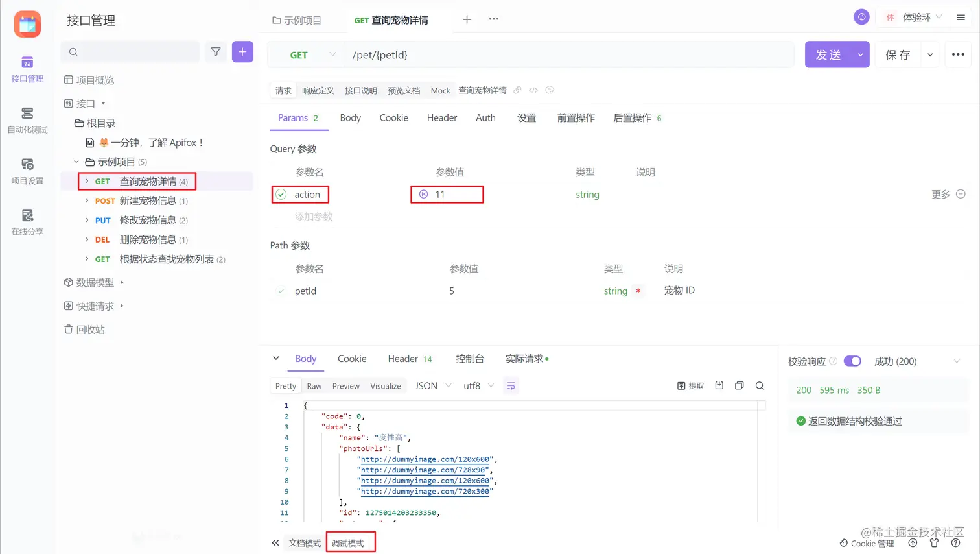Select the Raw response view
Viewport: 980px width, 554px height.
click(314, 386)
